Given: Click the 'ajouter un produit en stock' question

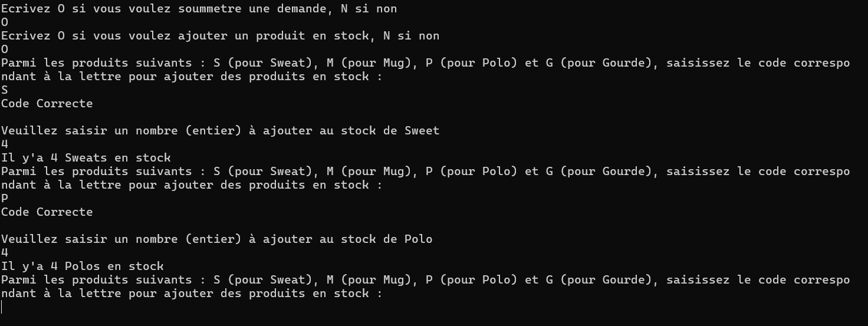Looking at the screenshot, I should [x=220, y=36].
